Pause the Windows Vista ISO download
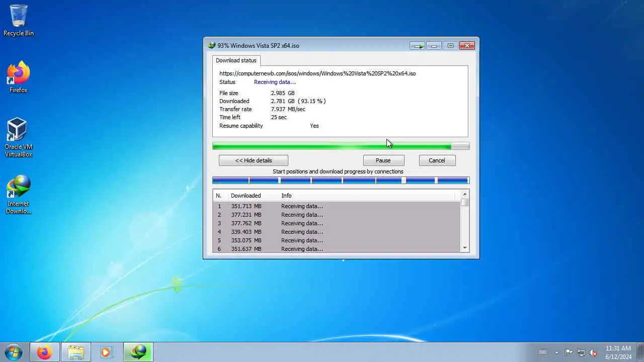 pyautogui.click(x=383, y=160)
